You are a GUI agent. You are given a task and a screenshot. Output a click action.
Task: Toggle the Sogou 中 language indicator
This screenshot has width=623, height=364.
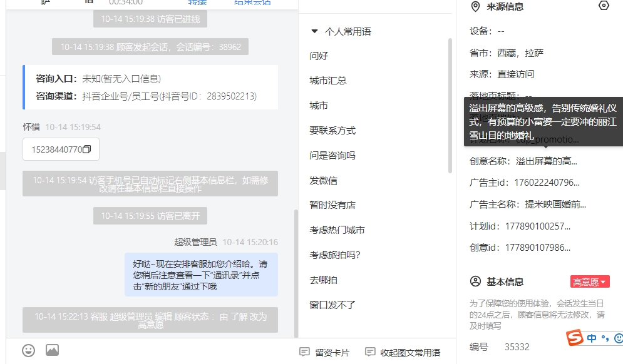[592, 338]
